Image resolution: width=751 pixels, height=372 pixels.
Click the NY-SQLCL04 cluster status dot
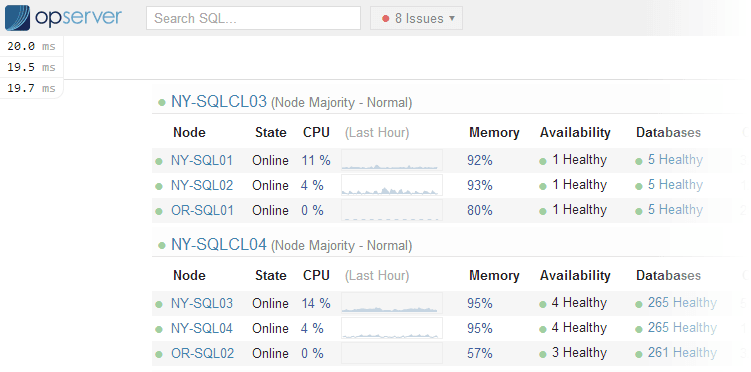click(x=162, y=245)
